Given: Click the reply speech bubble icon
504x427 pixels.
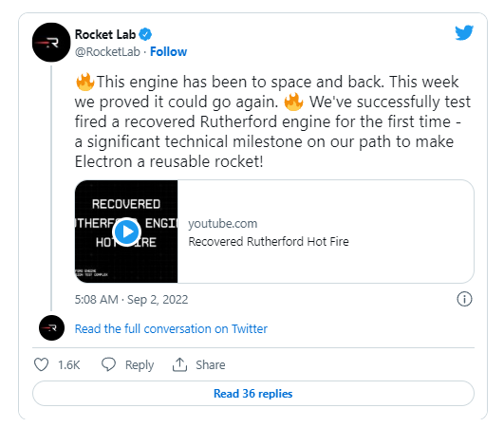Looking at the screenshot, I should pos(108,364).
